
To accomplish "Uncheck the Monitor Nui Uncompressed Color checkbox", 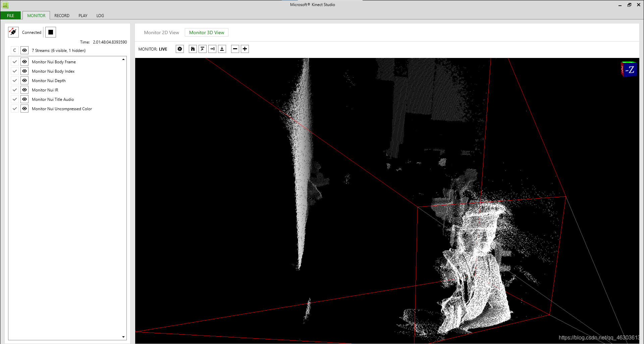I will [14, 109].
